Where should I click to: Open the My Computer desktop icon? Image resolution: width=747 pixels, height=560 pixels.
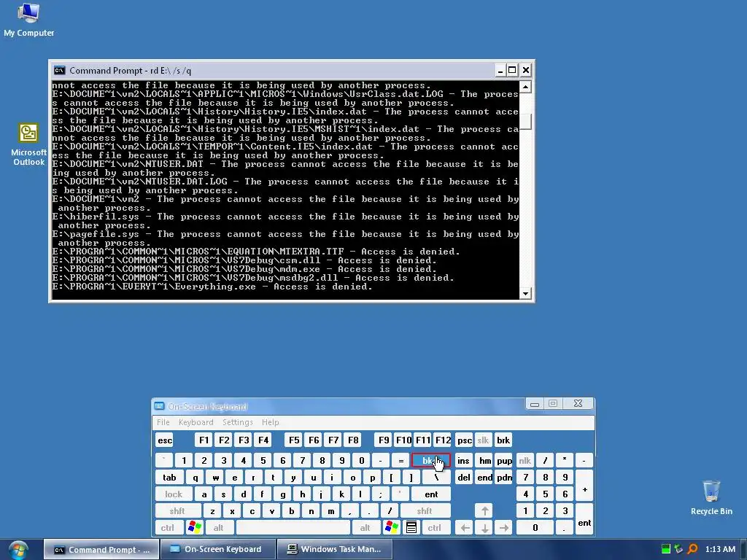[x=28, y=20]
